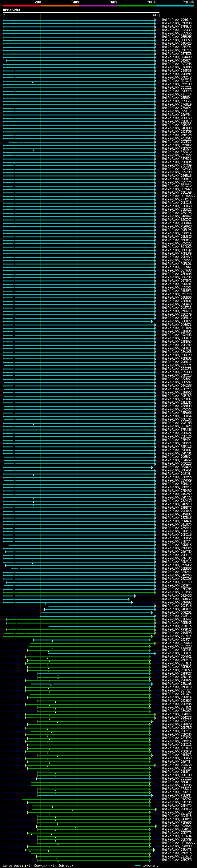This screenshot has height=868, width=197.
Task: Select the UniRef100_C9E2R2 label
Action: coord(176,125)
